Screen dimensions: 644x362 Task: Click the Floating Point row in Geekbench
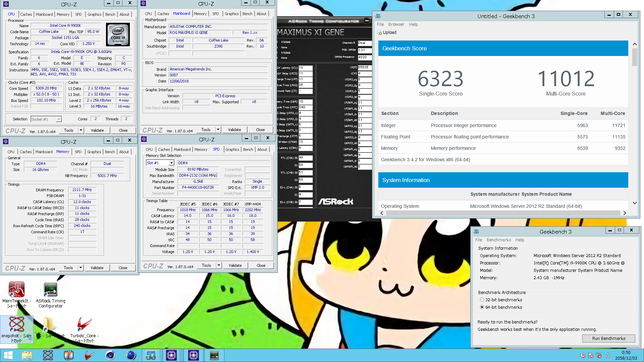click(x=503, y=137)
